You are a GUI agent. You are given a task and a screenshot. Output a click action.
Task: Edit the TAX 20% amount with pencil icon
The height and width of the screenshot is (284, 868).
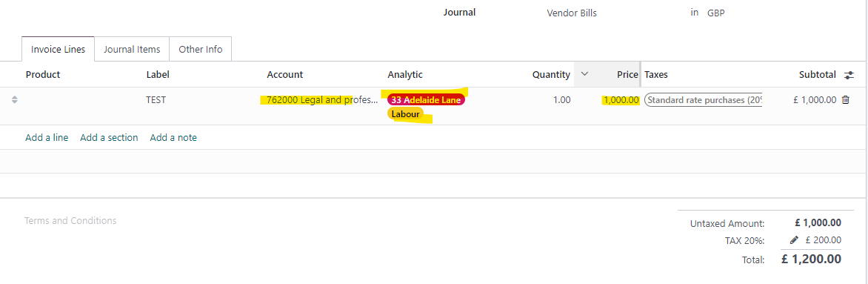coord(795,240)
